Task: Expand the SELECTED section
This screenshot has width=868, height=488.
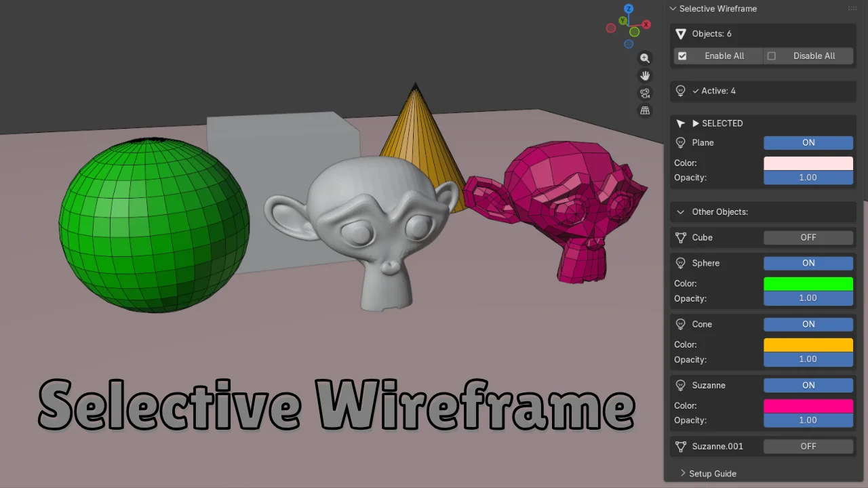Action: point(696,123)
